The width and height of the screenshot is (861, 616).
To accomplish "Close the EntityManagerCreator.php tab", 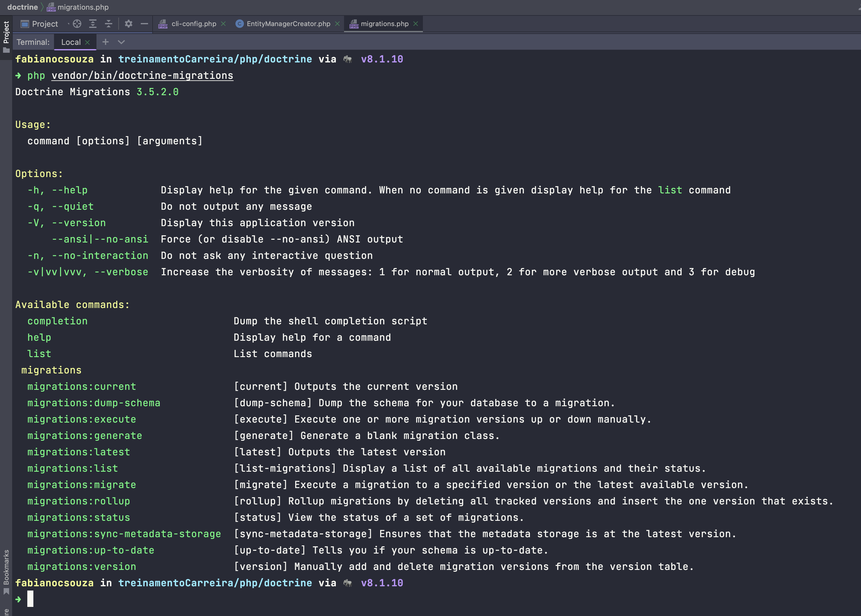I will pos(337,24).
